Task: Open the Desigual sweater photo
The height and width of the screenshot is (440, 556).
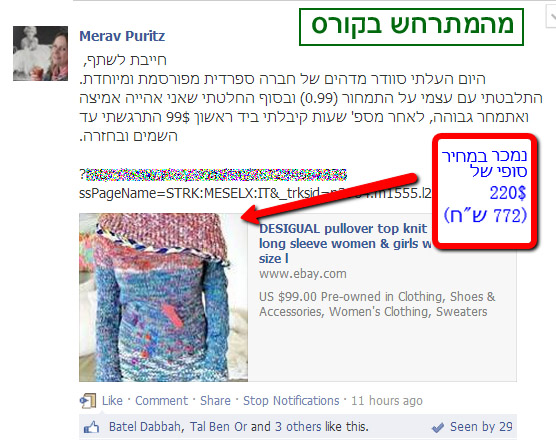Action: (x=163, y=297)
